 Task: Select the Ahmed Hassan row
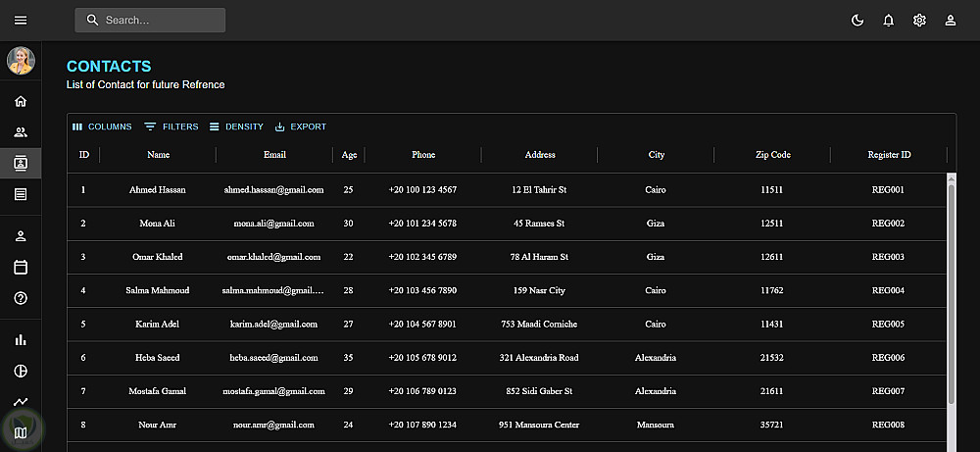157,190
